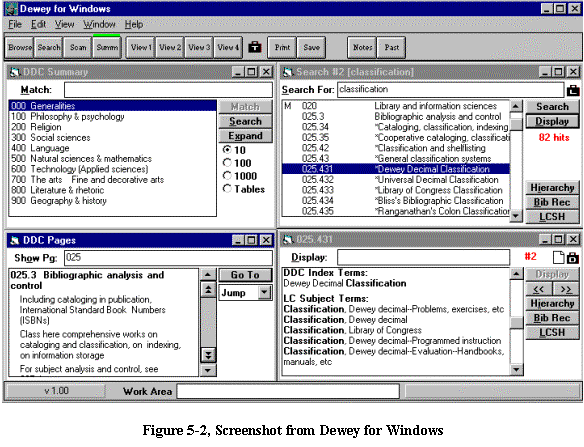The width and height of the screenshot is (584, 447).
Task: Click the briefcase icon in 025.431 window
Action: 573,258
